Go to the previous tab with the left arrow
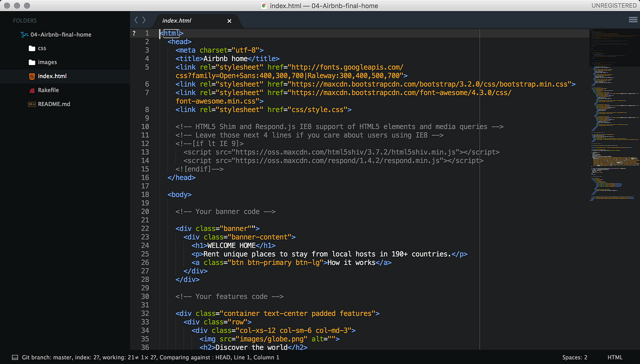This screenshot has height=364, width=640. pos(137,20)
